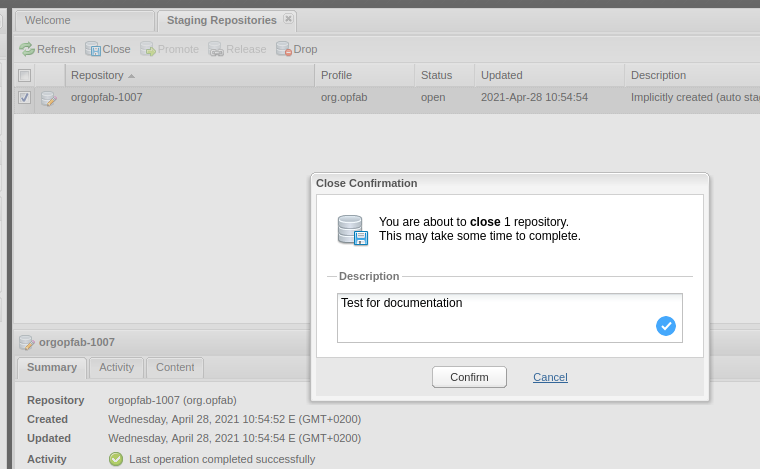760x469 pixels.
Task: Click the orgopfab-1007 detail panel icon
Action: 27,343
